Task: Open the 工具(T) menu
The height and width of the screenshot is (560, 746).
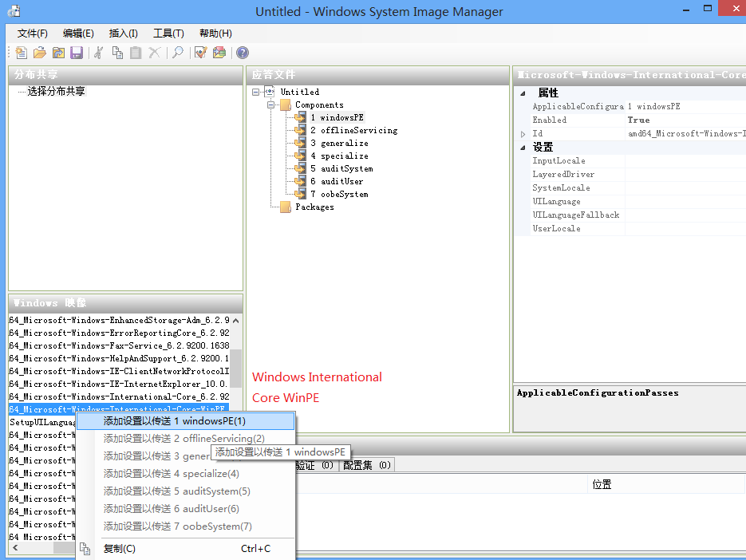Action: [168, 34]
